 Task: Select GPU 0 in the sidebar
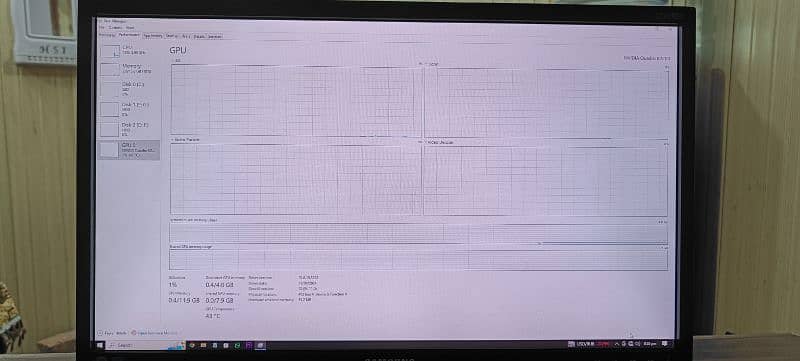[x=129, y=150]
